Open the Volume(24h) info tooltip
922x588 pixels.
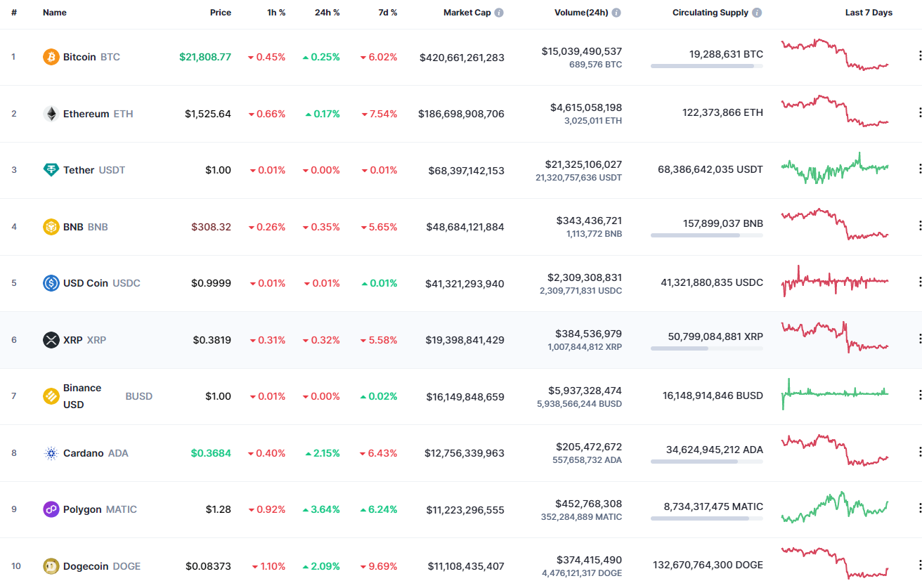(616, 11)
